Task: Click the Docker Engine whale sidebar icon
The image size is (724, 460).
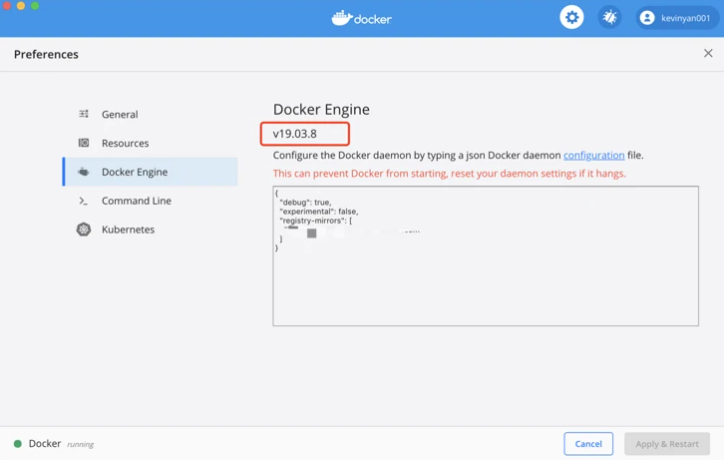Action: (84, 172)
